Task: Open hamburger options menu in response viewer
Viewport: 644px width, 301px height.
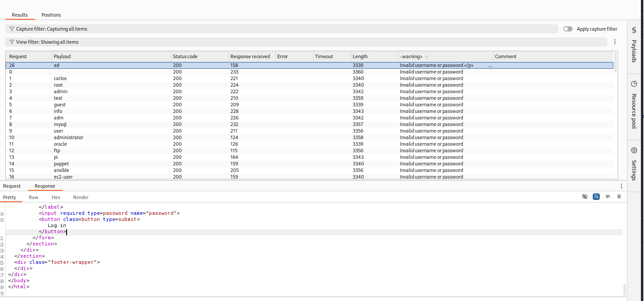Action: 619,197
